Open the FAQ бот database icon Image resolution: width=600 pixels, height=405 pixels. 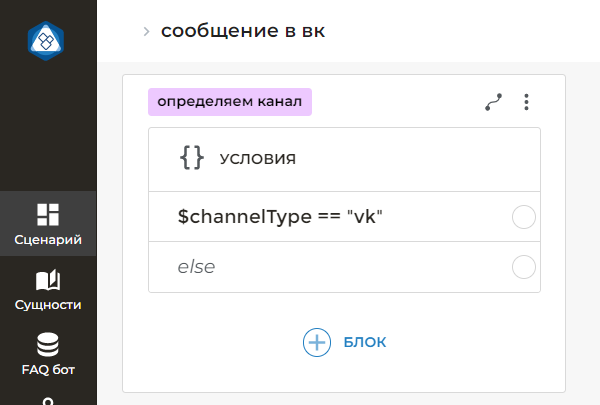click(48, 345)
